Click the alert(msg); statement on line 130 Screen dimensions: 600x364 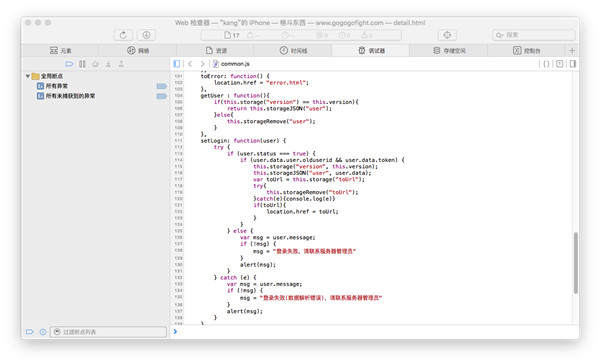[x=258, y=264]
